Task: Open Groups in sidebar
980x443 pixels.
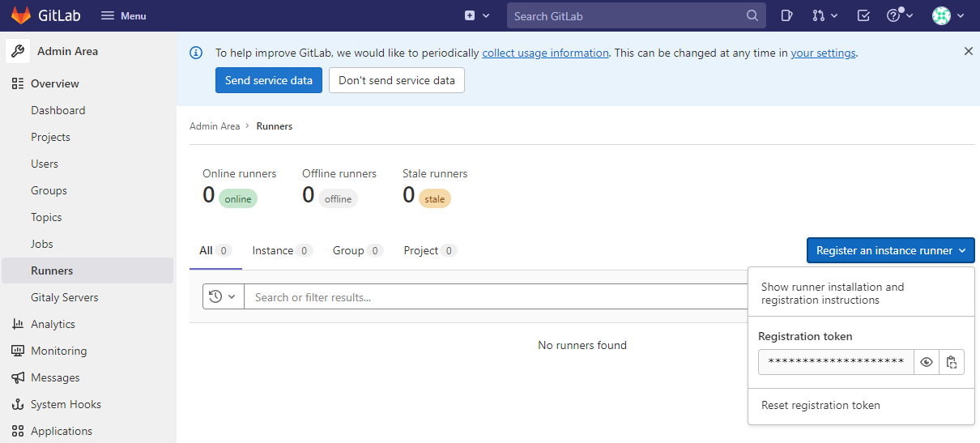Action: 49,190
